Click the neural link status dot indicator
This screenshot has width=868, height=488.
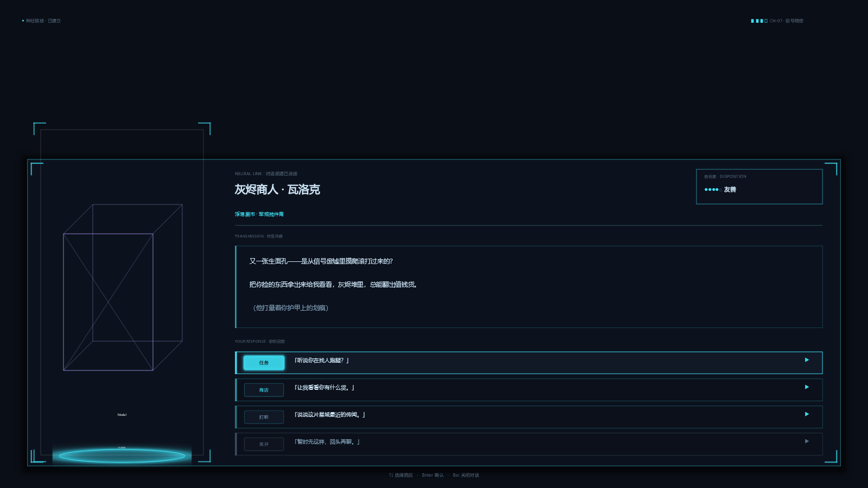pyautogui.click(x=23, y=21)
